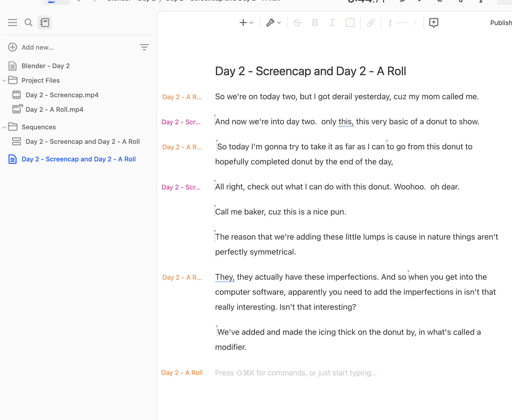
Task: Click the word 'modifier.' in the last paragraph
Action: pyautogui.click(x=231, y=347)
